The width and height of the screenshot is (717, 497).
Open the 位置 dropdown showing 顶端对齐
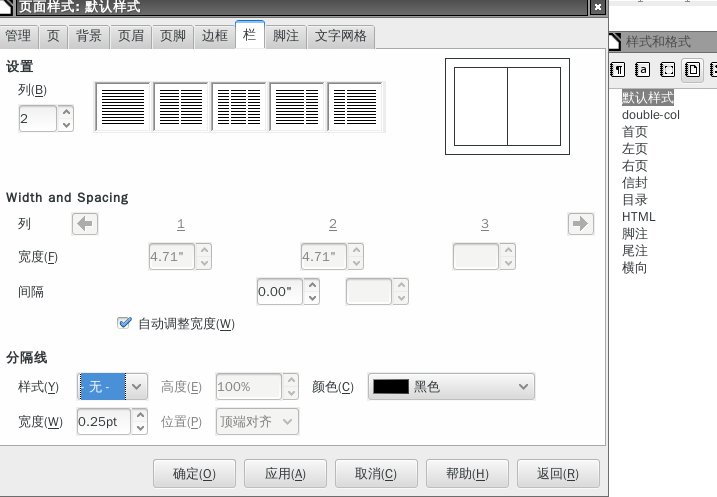pyautogui.click(x=257, y=422)
